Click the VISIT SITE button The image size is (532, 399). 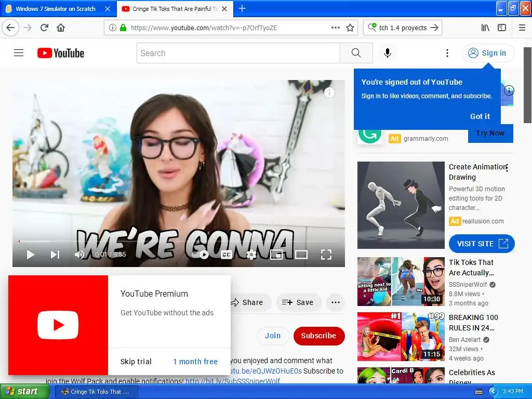click(482, 244)
